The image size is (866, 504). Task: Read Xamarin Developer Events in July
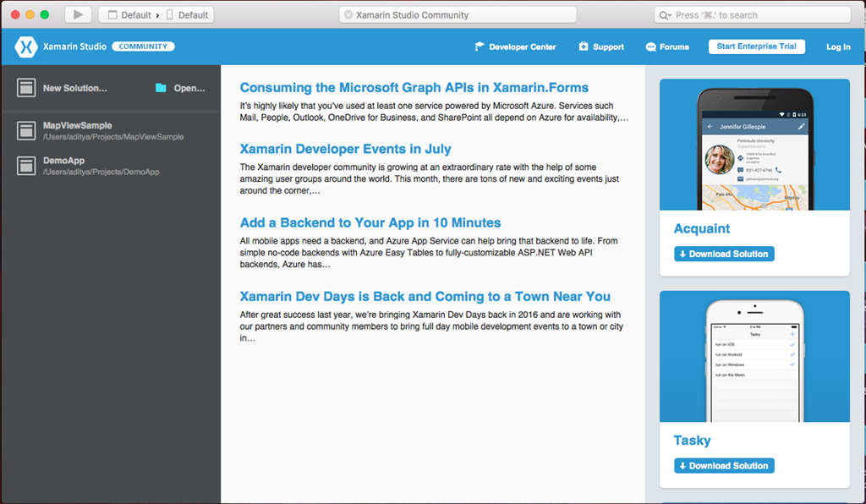point(345,149)
